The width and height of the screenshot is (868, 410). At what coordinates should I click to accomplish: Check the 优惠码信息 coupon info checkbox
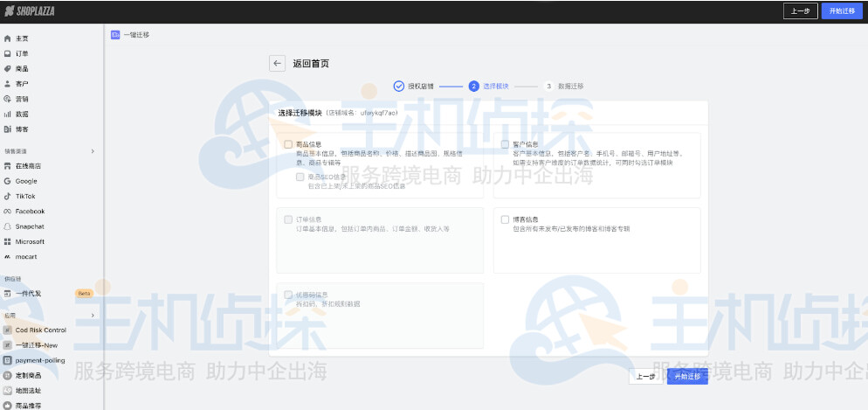tap(288, 295)
